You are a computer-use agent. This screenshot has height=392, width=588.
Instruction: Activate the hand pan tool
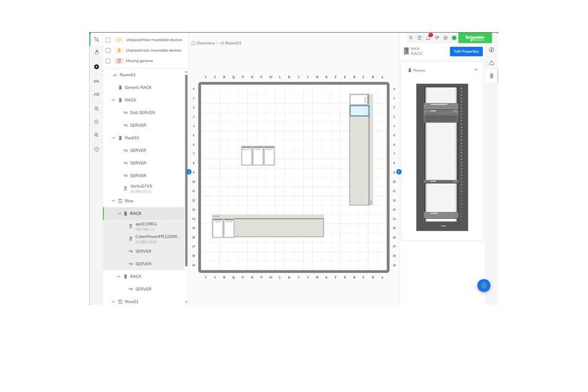96,53
